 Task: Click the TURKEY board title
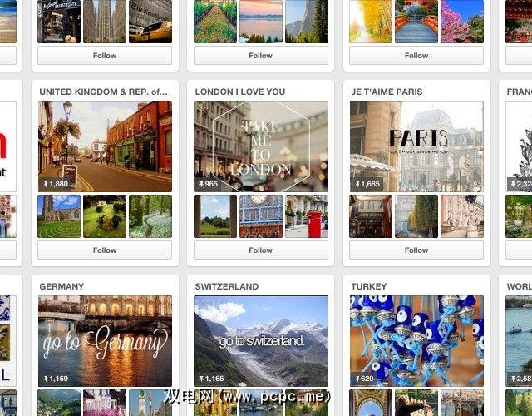pyautogui.click(x=369, y=286)
